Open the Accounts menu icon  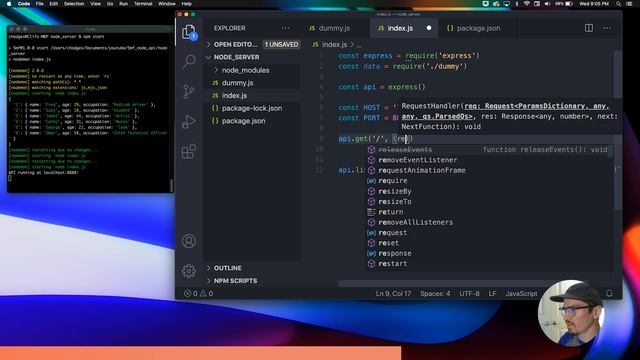189,241
